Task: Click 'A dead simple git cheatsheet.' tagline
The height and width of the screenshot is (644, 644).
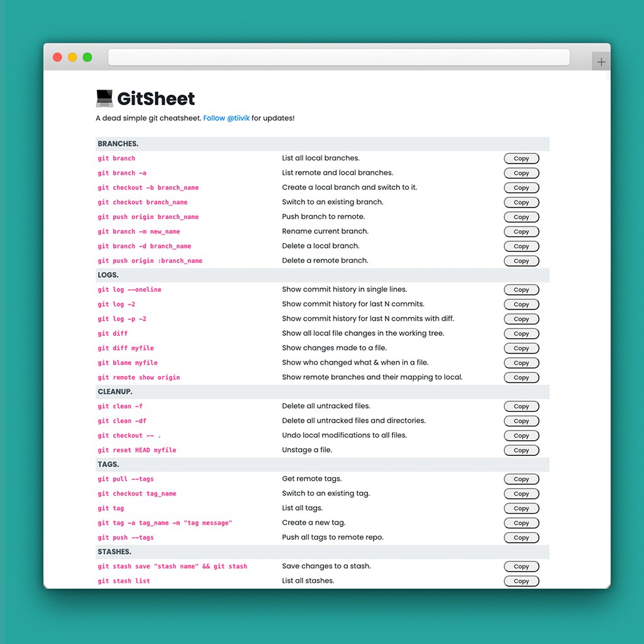Action: pos(148,118)
